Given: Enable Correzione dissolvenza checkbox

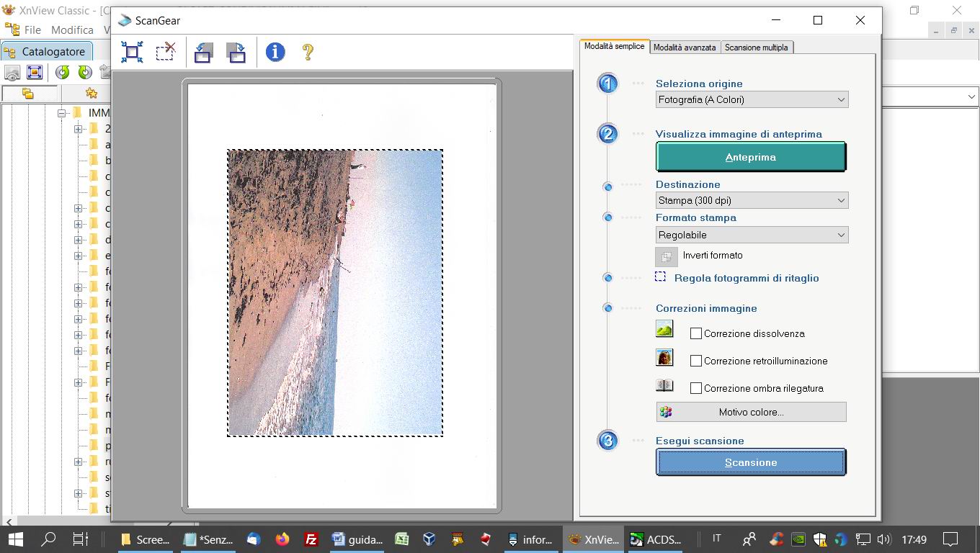Looking at the screenshot, I should coord(696,333).
